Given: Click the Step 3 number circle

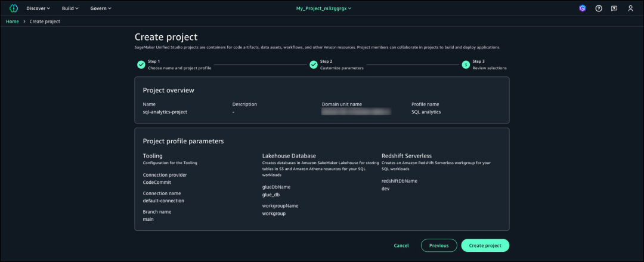Looking at the screenshot, I should point(465,64).
